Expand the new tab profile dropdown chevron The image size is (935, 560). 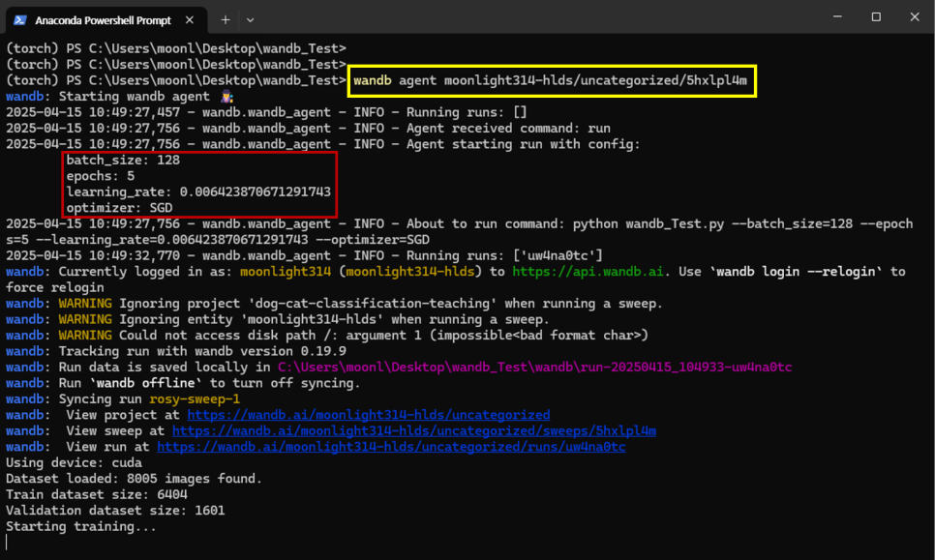pyautogui.click(x=251, y=20)
